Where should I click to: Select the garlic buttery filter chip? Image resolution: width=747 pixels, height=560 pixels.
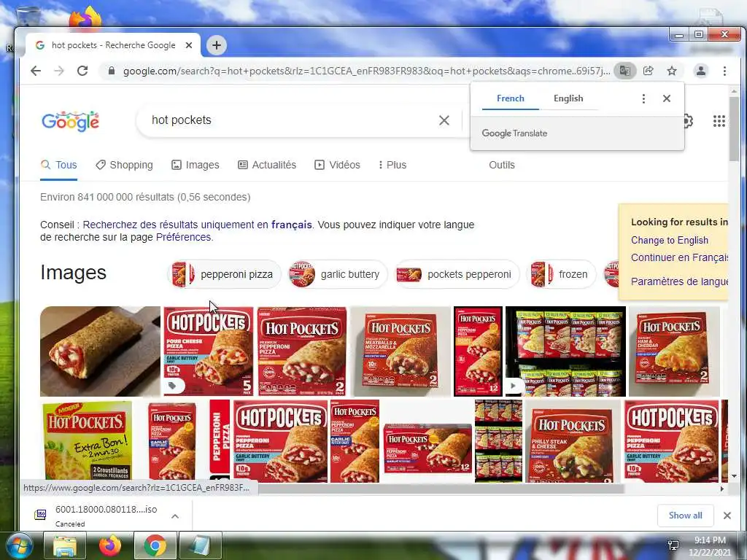pyautogui.click(x=338, y=274)
